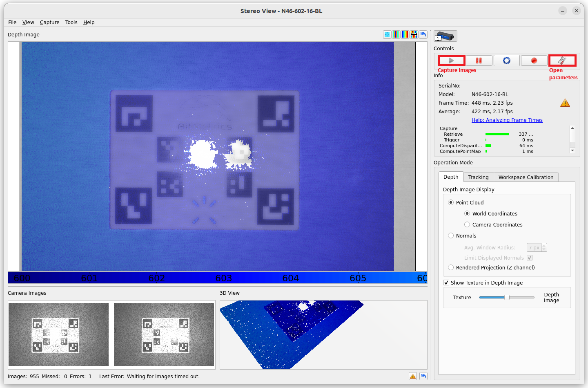Click the depth range scaling arrows icon
588x388 pixels.
point(414,34)
